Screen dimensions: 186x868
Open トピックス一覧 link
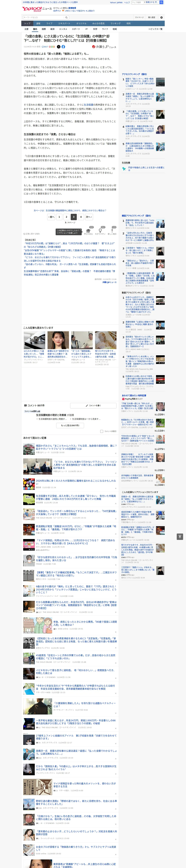[155, 29]
